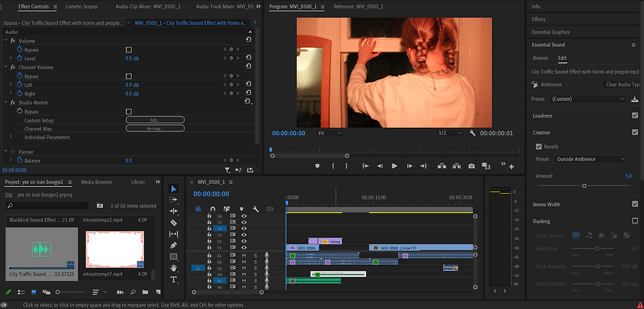The width and height of the screenshot is (644, 309).
Task: Show hidden Project panel tabs chevron
Action: (158, 182)
